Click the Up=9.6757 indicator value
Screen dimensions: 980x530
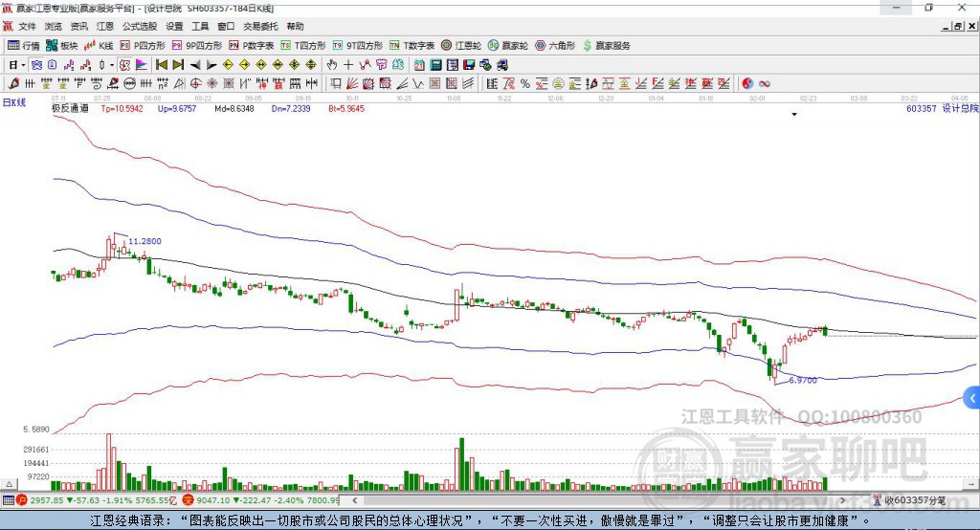point(177,109)
